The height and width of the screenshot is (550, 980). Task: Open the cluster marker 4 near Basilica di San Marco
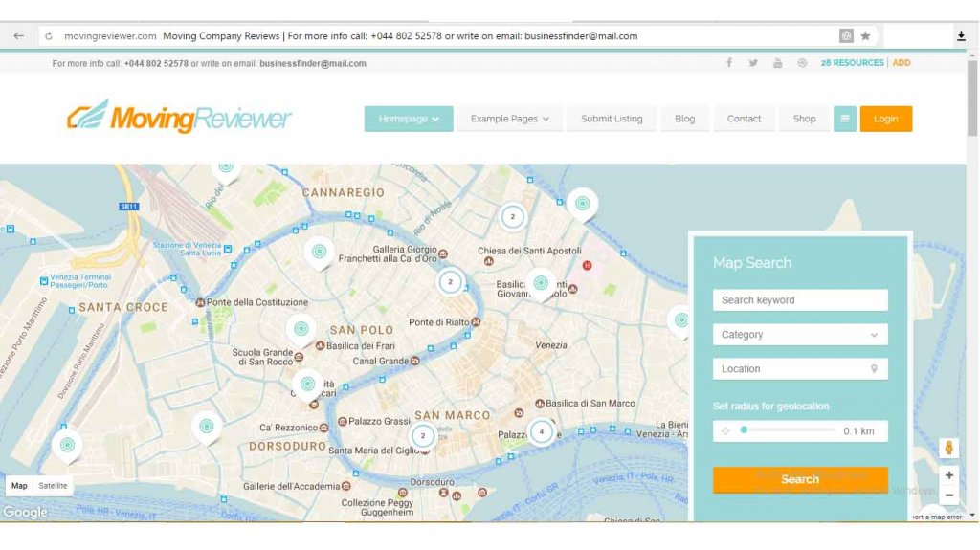click(542, 431)
